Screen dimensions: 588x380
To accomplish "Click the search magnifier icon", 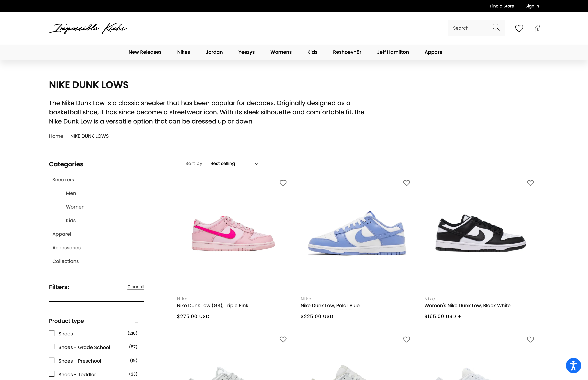I will click(496, 28).
